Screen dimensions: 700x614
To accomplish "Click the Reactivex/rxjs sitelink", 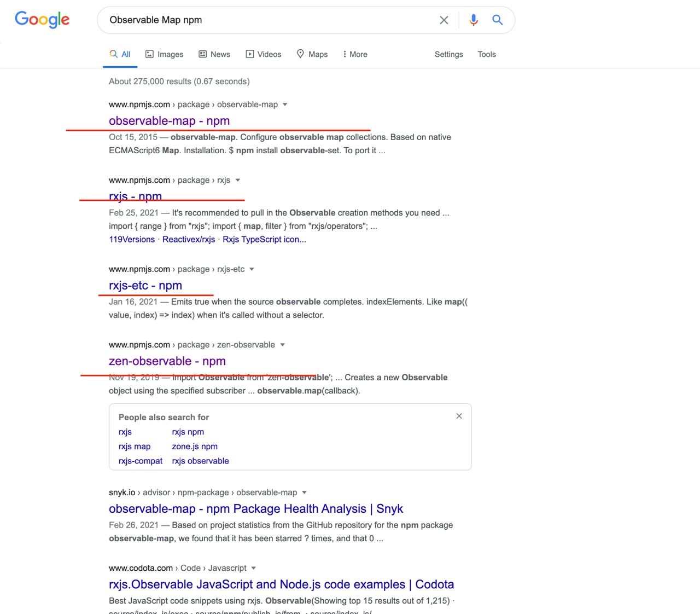I will tap(189, 240).
